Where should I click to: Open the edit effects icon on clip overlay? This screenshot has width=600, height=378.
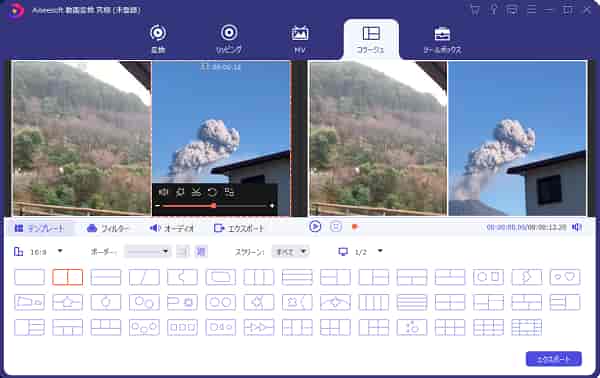click(180, 192)
